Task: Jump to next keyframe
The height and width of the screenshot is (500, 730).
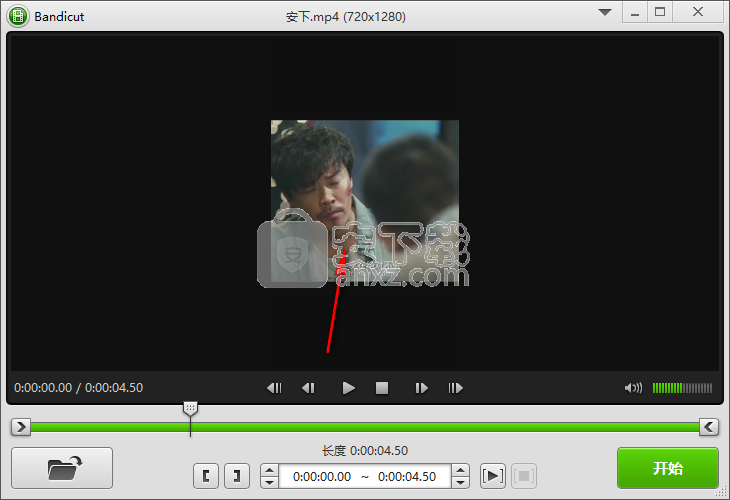Action: (456, 388)
